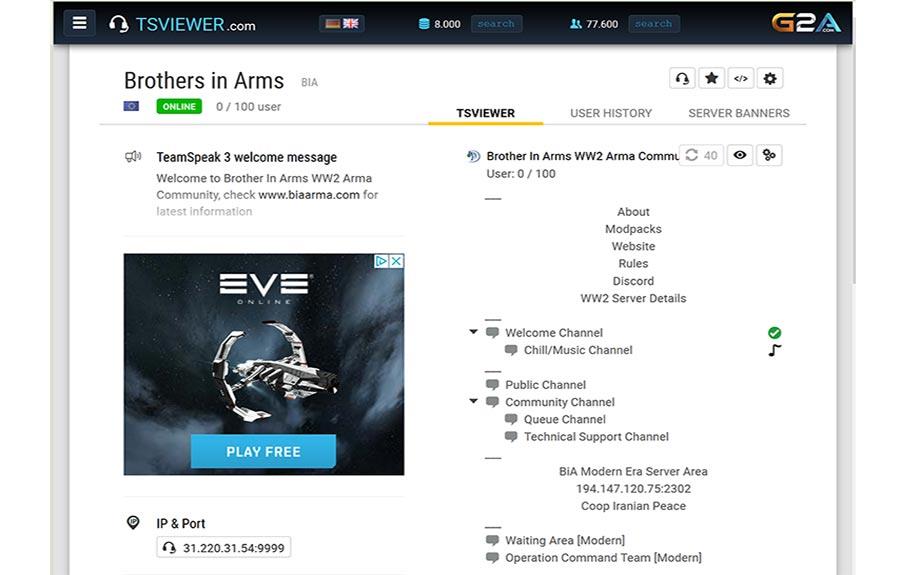
Task: Select the Technical Support Channel
Action: (x=596, y=437)
